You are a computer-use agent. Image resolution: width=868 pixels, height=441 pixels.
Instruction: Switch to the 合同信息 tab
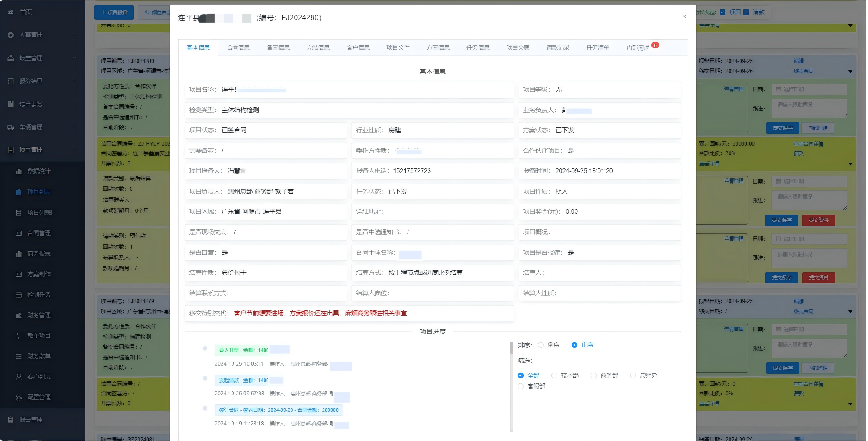tap(238, 47)
